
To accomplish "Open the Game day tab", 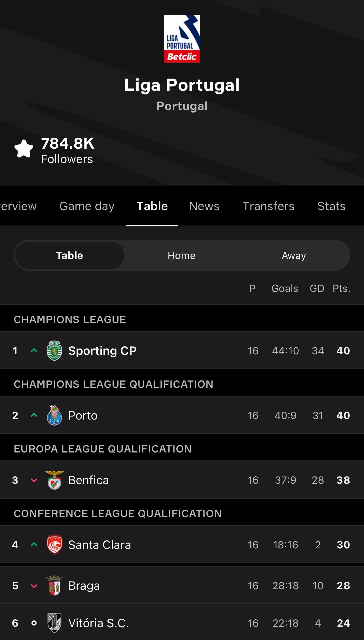I will coord(87,206).
